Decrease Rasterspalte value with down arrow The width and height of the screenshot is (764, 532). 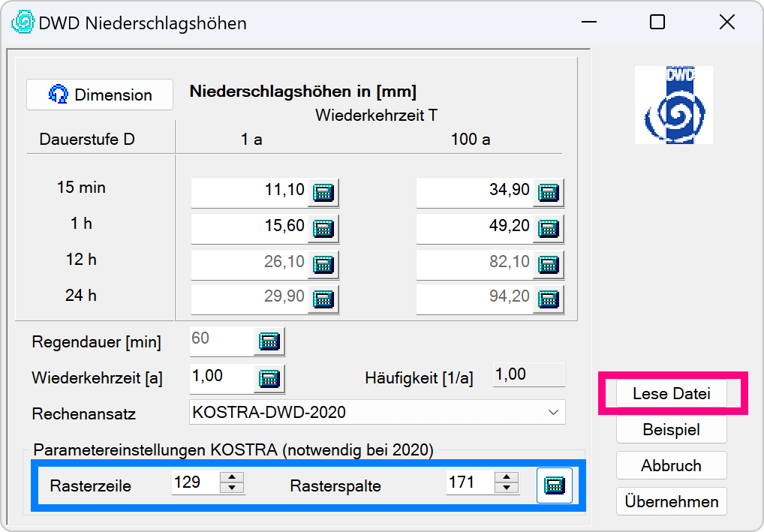[x=507, y=488]
